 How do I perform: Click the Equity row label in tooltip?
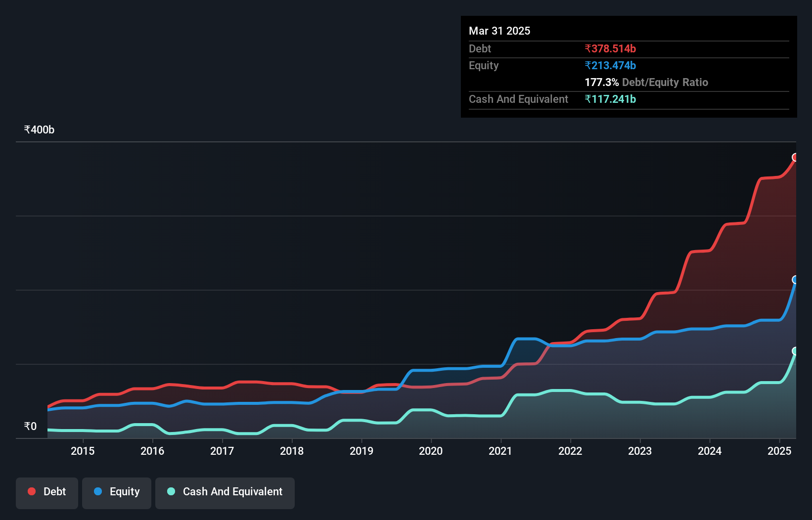coord(484,65)
